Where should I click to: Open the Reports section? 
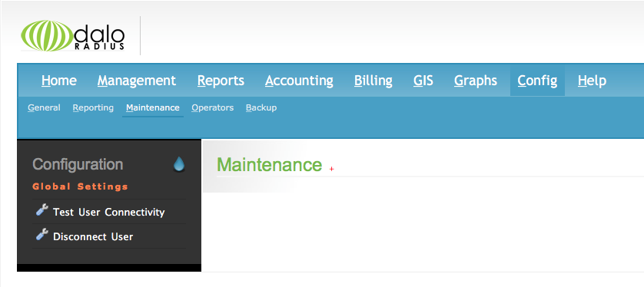click(221, 81)
